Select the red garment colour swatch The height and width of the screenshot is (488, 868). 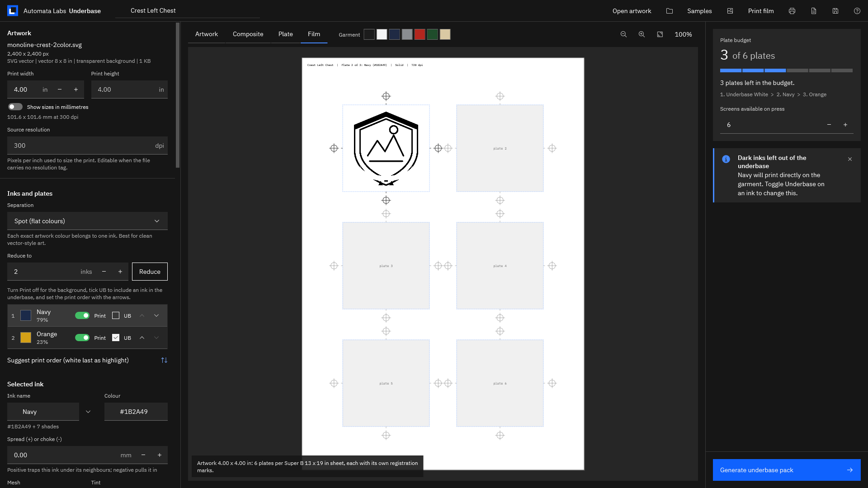(420, 34)
